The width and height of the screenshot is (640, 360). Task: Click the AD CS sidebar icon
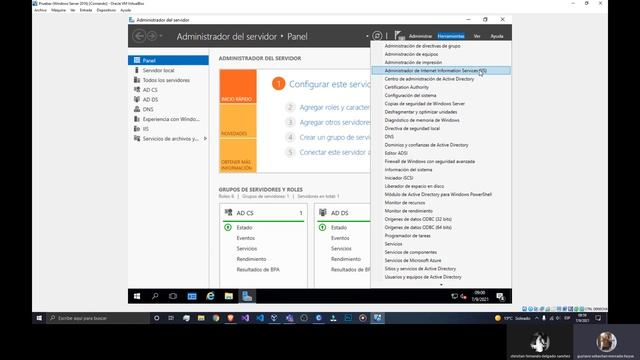pos(137,90)
